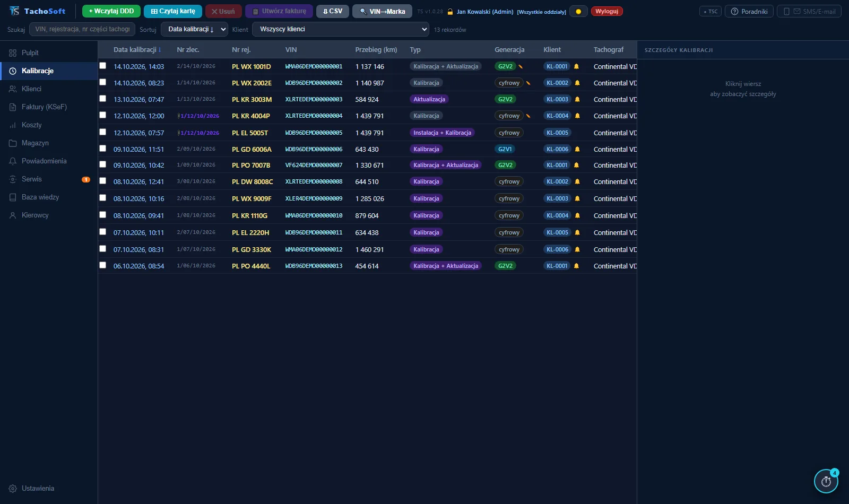
Task: Click the Przebieg (km) column header
Action: [376, 49]
